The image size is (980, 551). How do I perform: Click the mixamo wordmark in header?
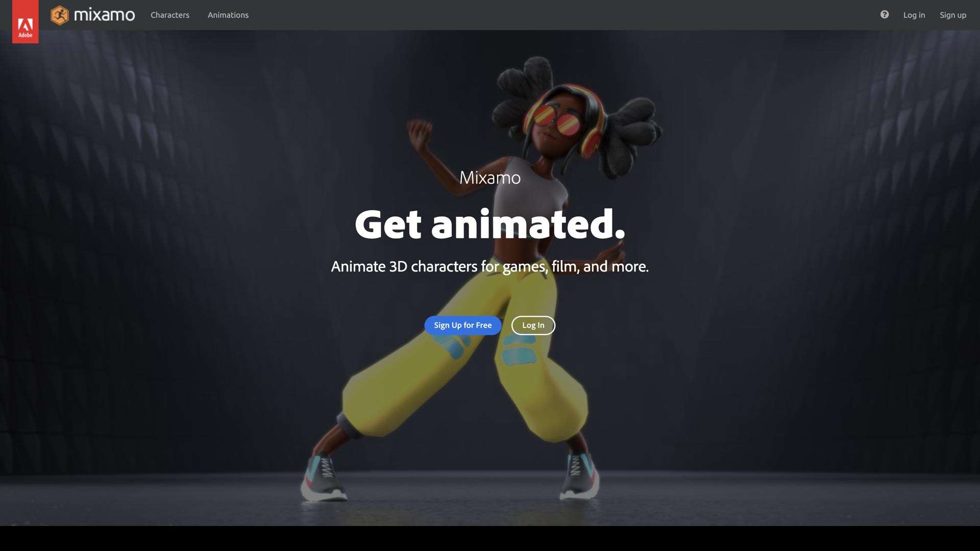click(x=104, y=15)
